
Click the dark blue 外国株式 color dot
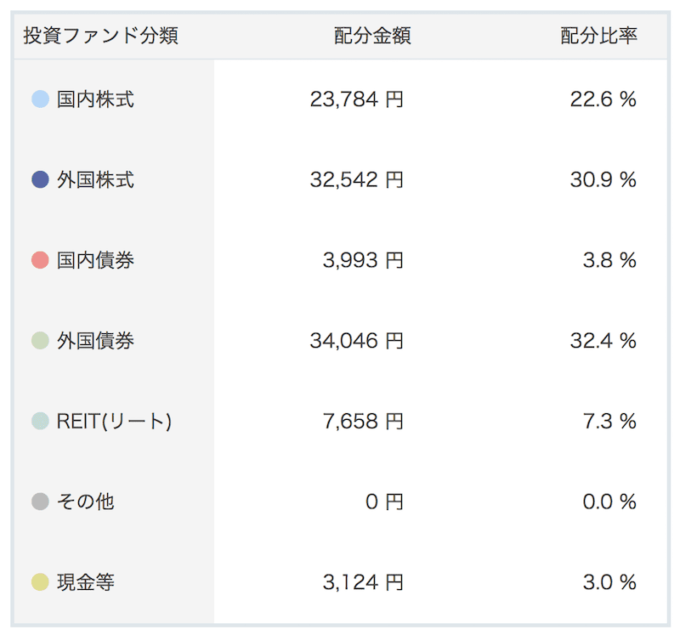40,180
